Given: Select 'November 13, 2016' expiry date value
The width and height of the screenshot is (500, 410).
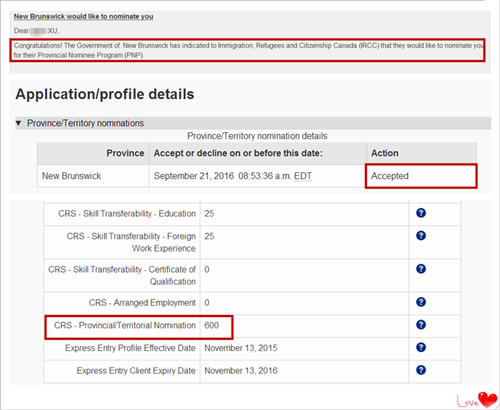Looking at the screenshot, I should pyautogui.click(x=241, y=370).
